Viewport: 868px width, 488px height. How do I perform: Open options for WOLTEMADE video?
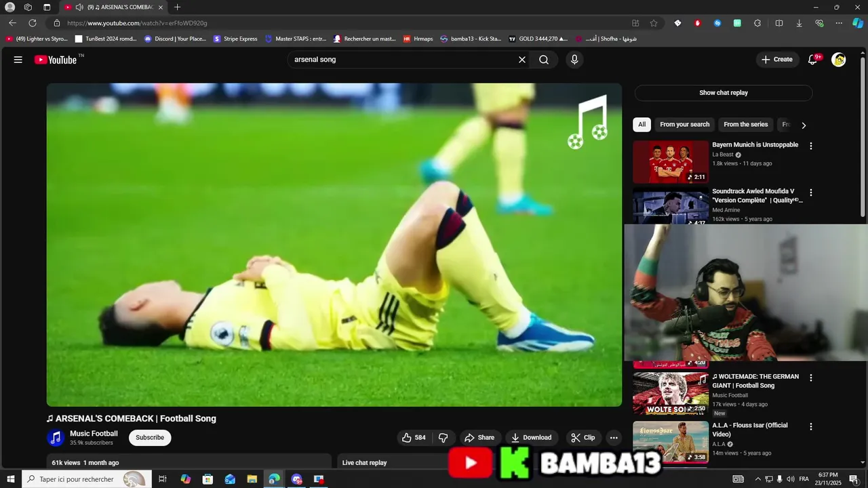pos(810,378)
